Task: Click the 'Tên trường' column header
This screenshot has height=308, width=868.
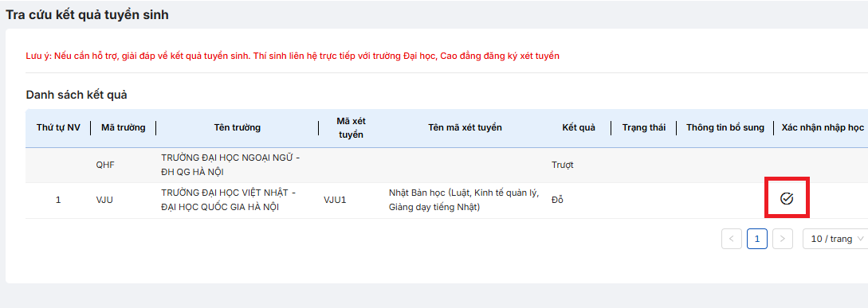Action: tap(237, 127)
